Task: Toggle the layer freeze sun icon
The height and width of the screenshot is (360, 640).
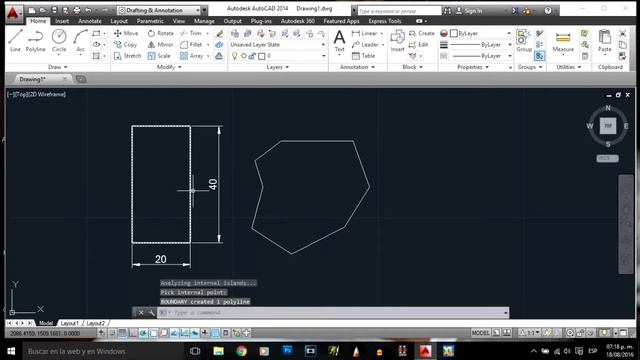Action: 244,56
